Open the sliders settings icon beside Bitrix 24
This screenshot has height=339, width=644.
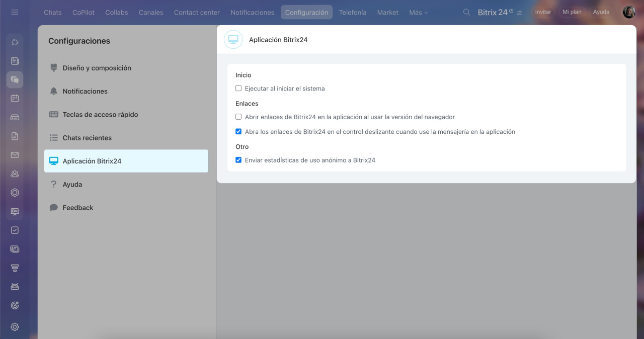(x=519, y=13)
